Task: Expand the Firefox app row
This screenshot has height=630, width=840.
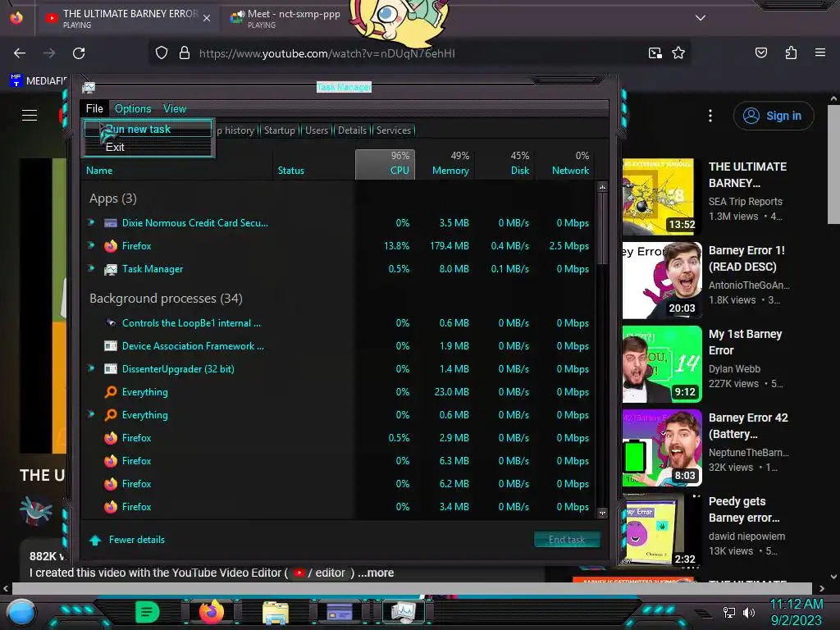Action: [x=91, y=245]
